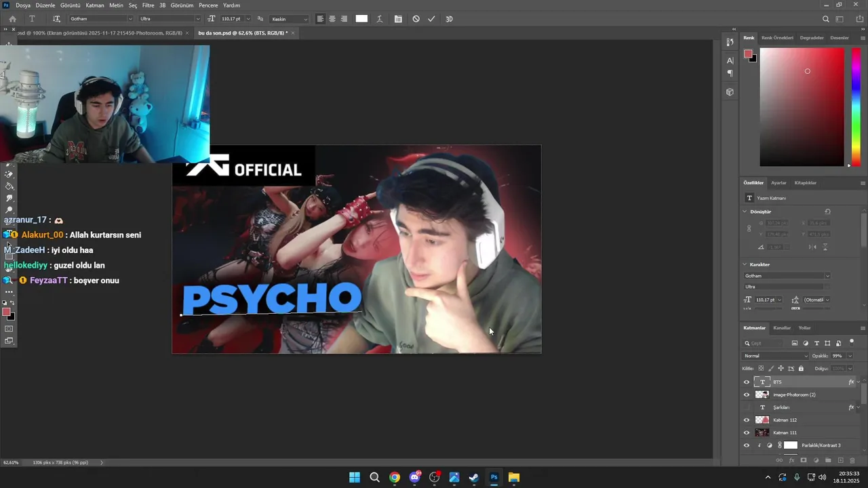Image resolution: width=868 pixels, height=488 pixels.
Task: Create new group folder icon
Action: click(x=828, y=460)
